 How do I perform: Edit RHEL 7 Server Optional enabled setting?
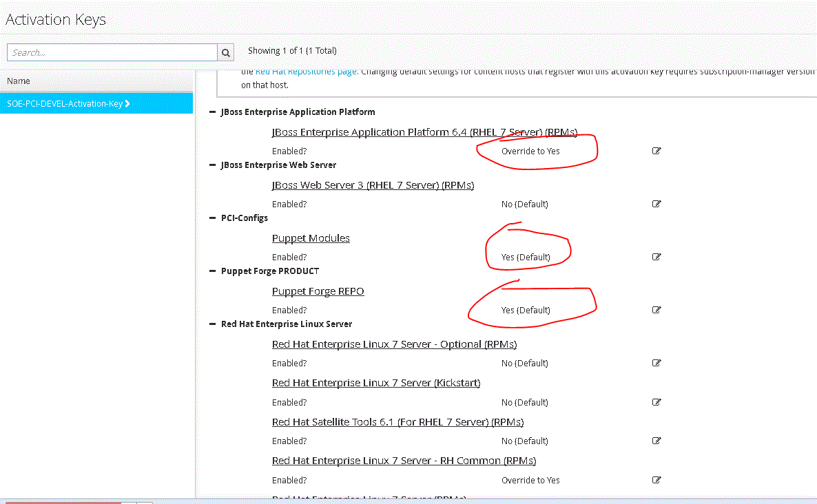click(656, 363)
